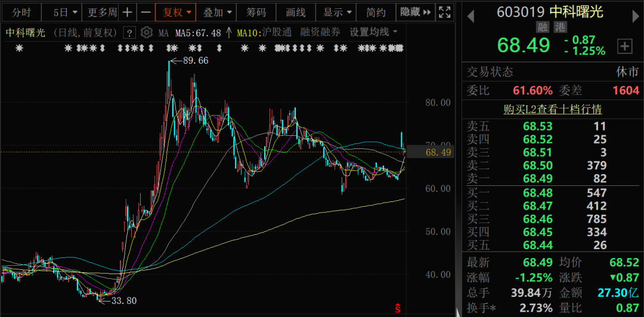
Task: Open the 复权 dropdown
Action: click(178, 12)
